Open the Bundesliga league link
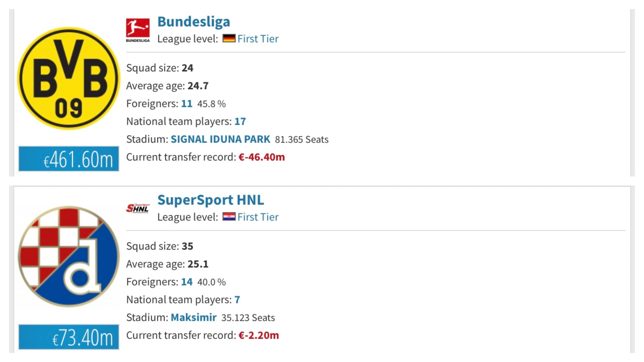Image resolution: width=644 pixels, height=362 pixels. (194, 22)
